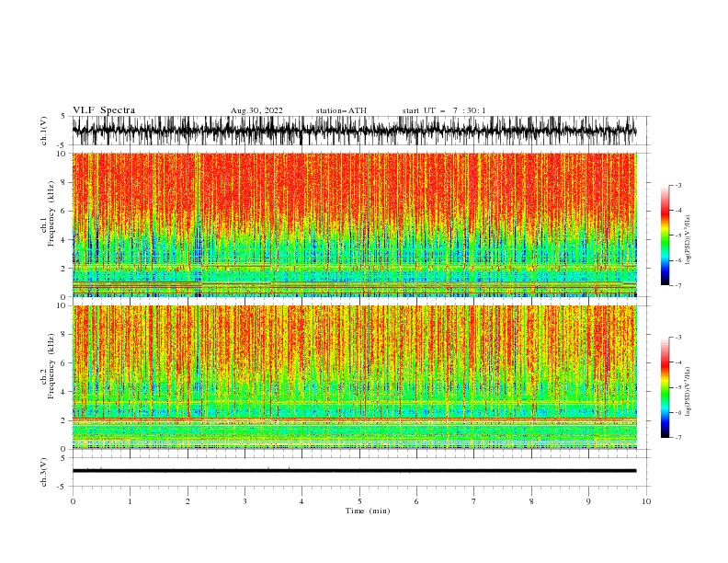Click the "station=ATH" label
The height and width of the screenshot is (563, 728).
tap(341, 110)
